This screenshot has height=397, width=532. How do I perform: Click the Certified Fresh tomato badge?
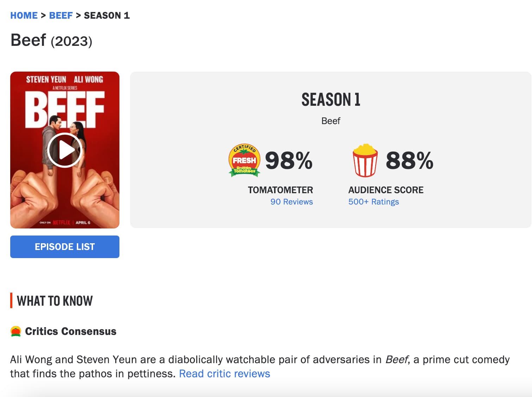(x=245, y=160)
